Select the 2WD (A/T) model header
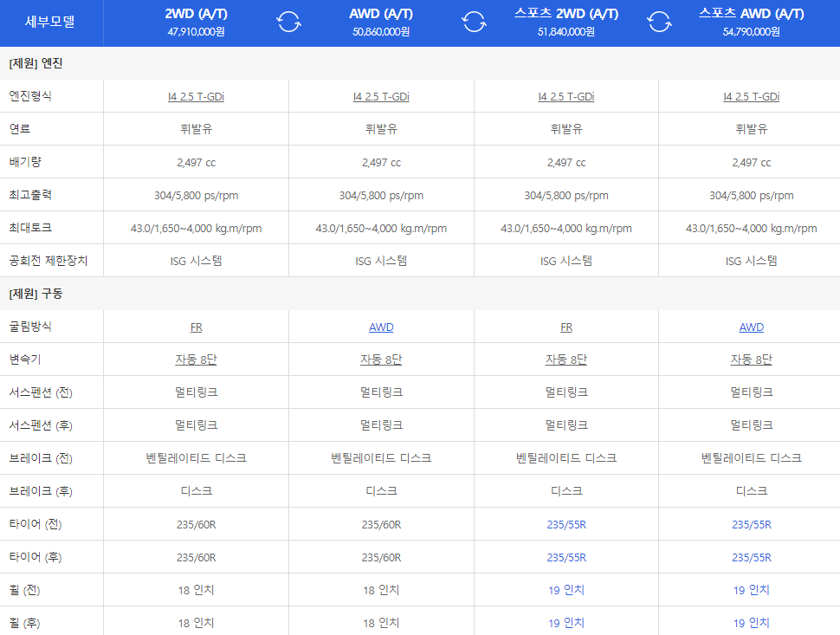This screenshot has height=635, width=840. [x=196, y=23]
